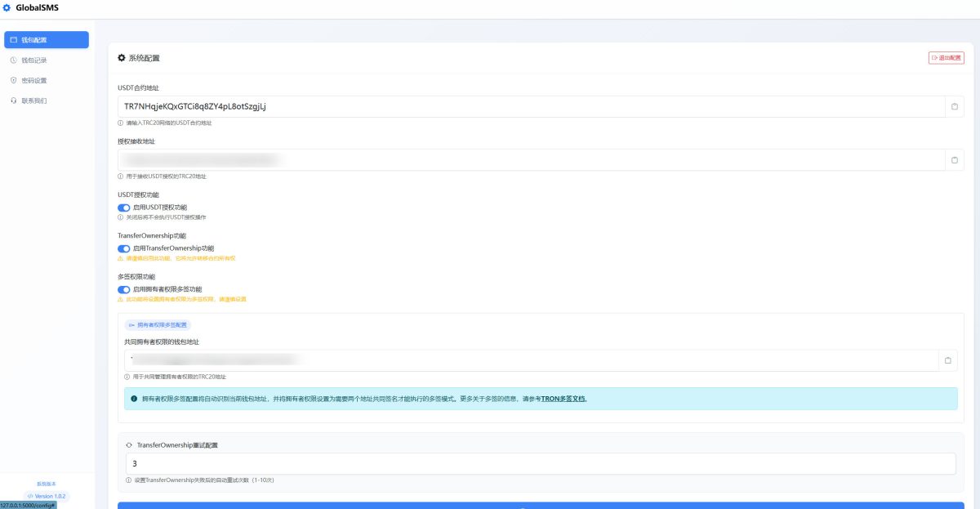Click the TransferOwnership retry count field
The image size is (980, 509).
[x=541, y=464]
